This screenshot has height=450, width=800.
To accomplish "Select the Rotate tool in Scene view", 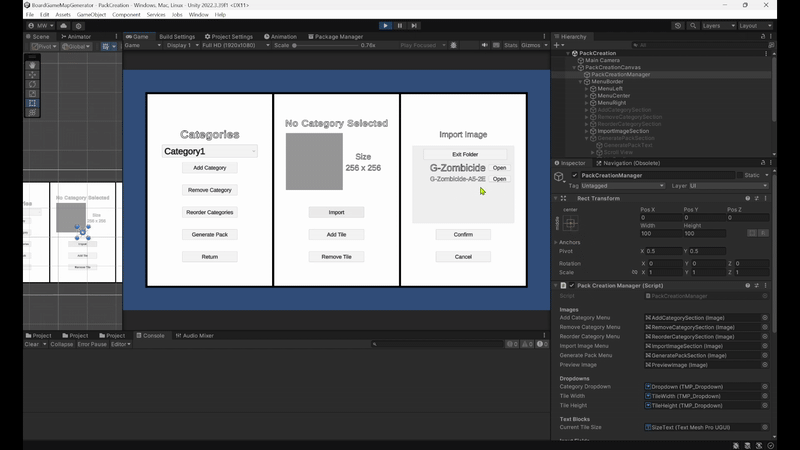I will tap(32, 84).
